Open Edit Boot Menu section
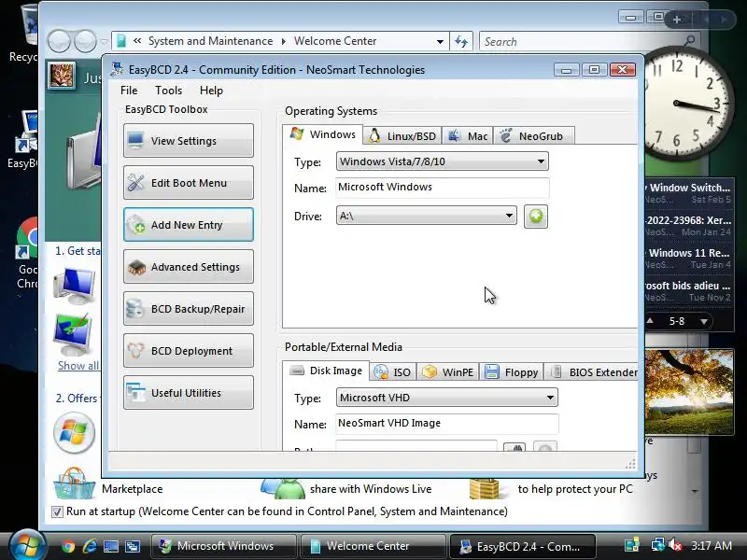This screenshot has width=747, height=560. coord(189,183)
